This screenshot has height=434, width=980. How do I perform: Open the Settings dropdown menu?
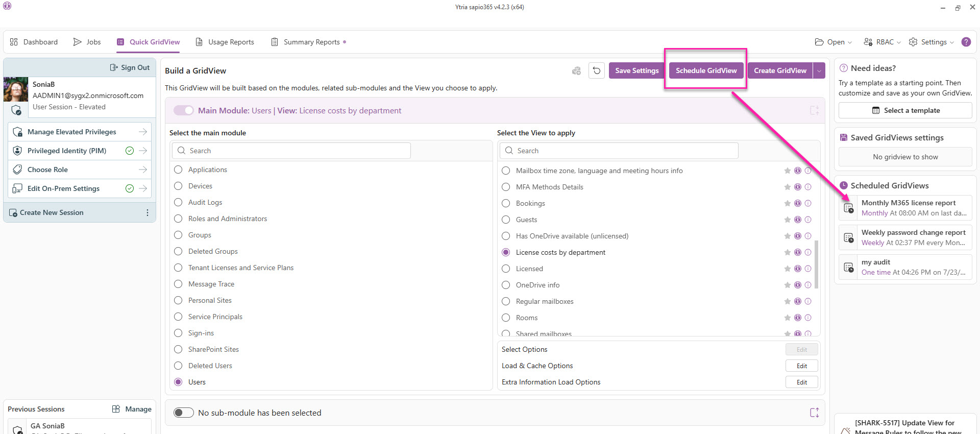point(932,42)
